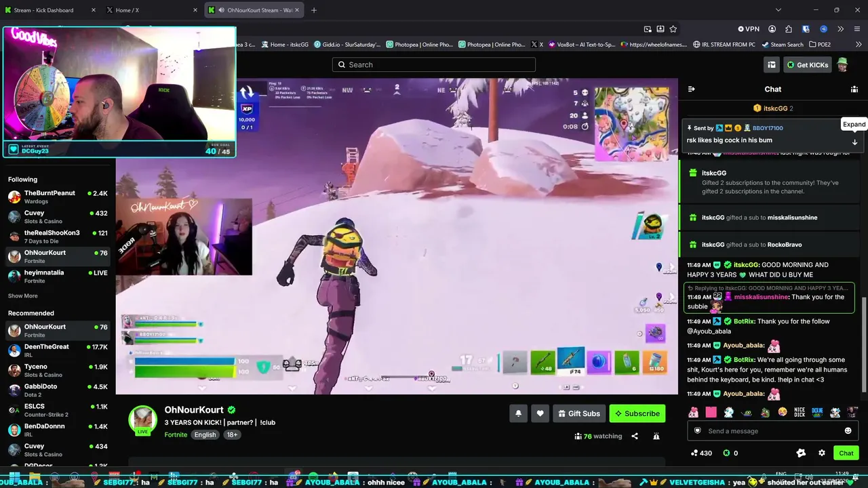Close the Home / X tab

pos(195,10)
